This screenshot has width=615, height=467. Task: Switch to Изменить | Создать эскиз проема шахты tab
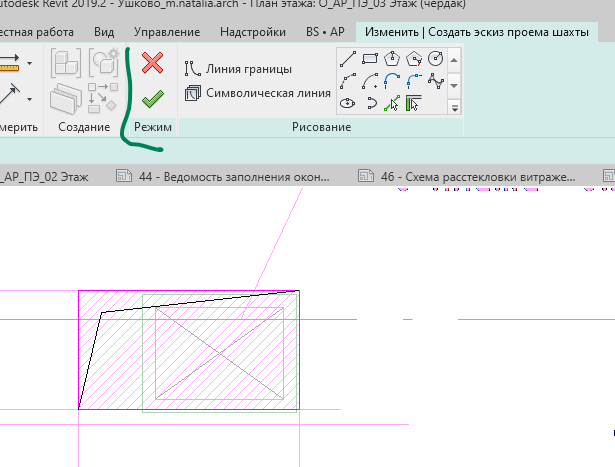(x=477, y=32)
